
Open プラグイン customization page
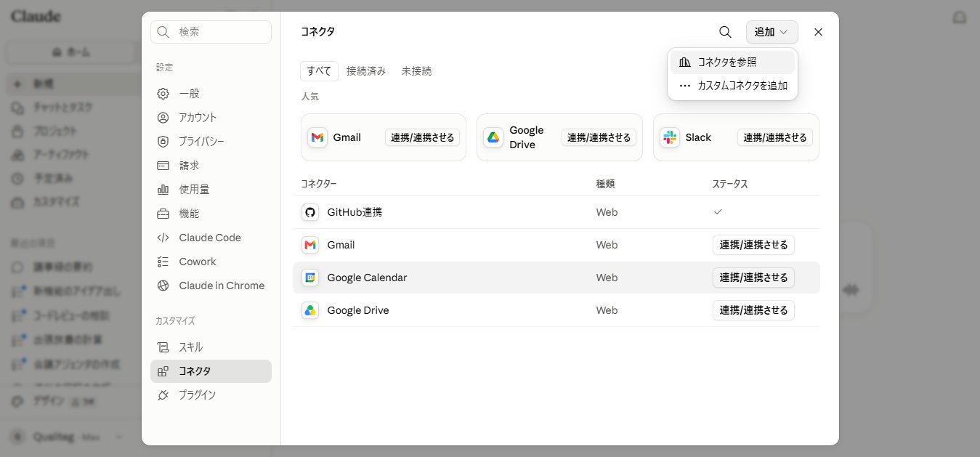click(x=211, y=395)
